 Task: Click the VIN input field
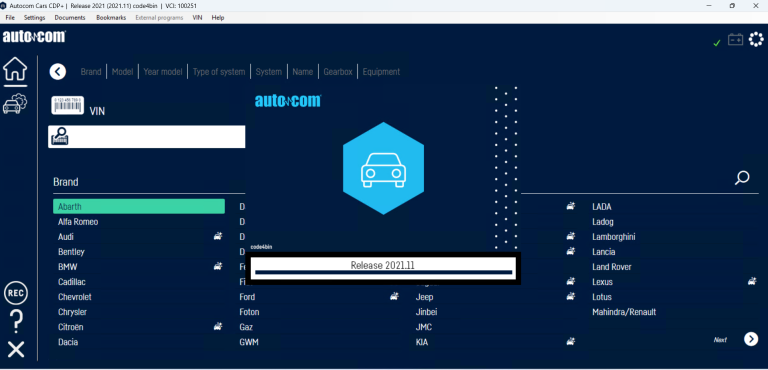click(x=147, y=136)
